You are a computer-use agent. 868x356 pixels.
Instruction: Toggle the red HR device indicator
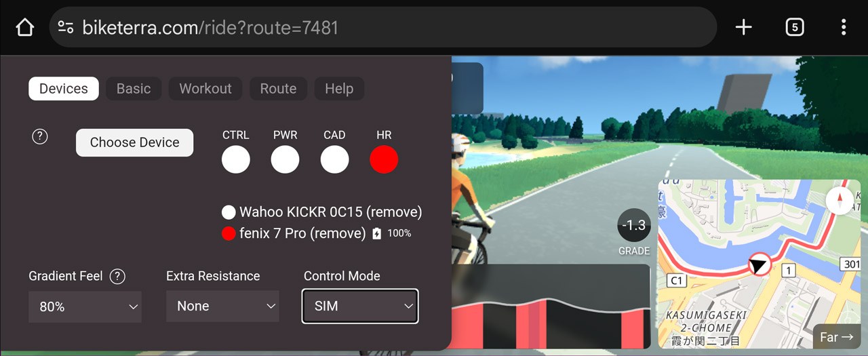coord(384,159)
